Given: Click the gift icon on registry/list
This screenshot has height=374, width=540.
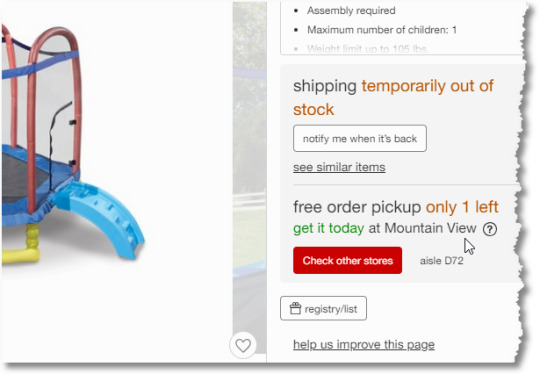Looking at the screenshot, I should pyautogui.click(x=295, y=309).
